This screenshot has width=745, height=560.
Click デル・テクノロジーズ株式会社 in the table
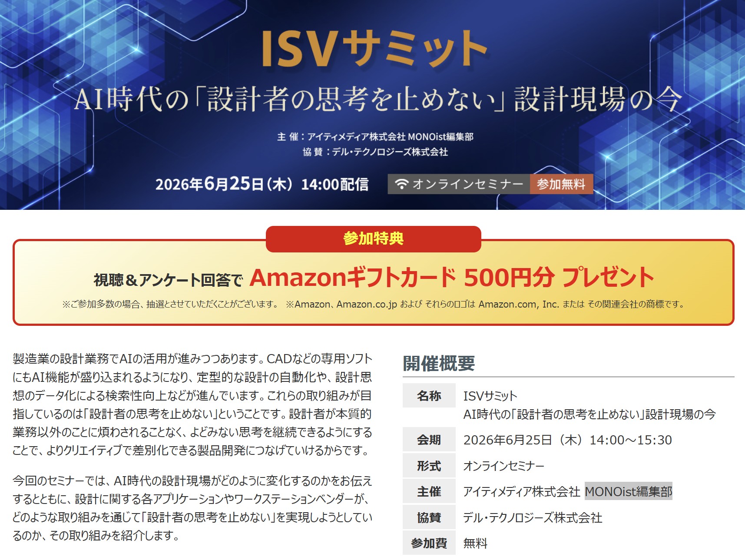coord(533,517)
